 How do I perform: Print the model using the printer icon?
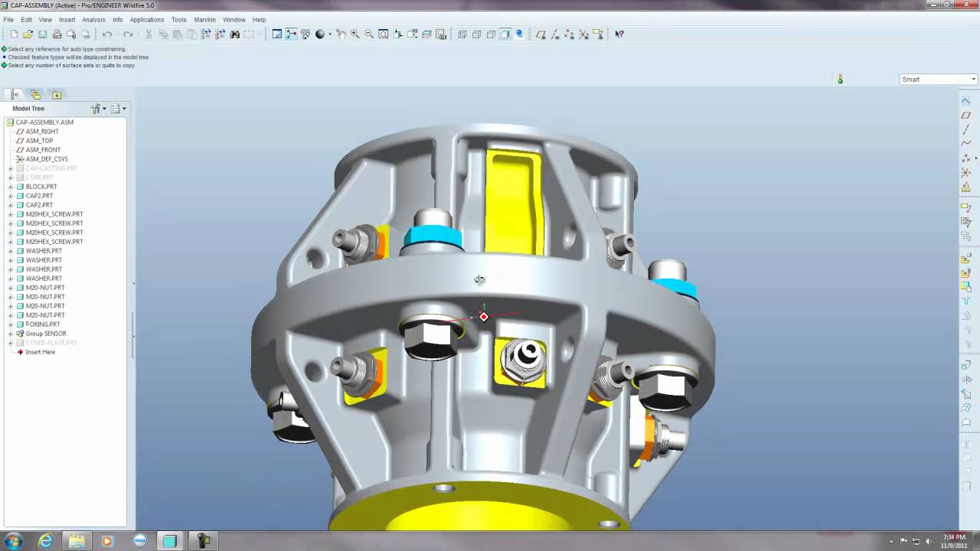(57, 34)
